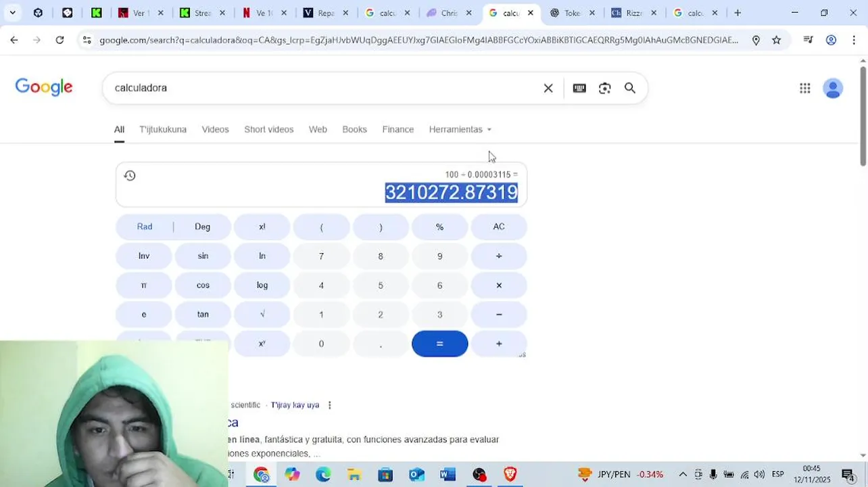
Task: Click the sin function key
Action: point(203,256)
